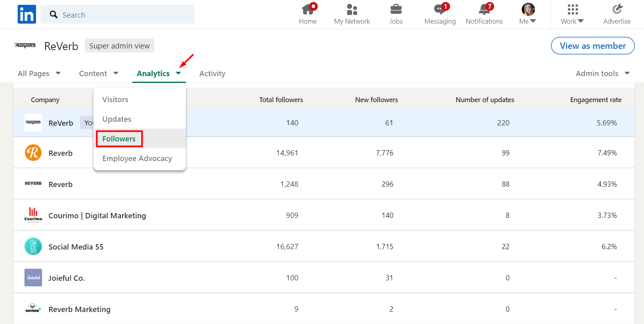
Task: Click the LinkedIn logo icon
Action: click(x=27, y=14)
